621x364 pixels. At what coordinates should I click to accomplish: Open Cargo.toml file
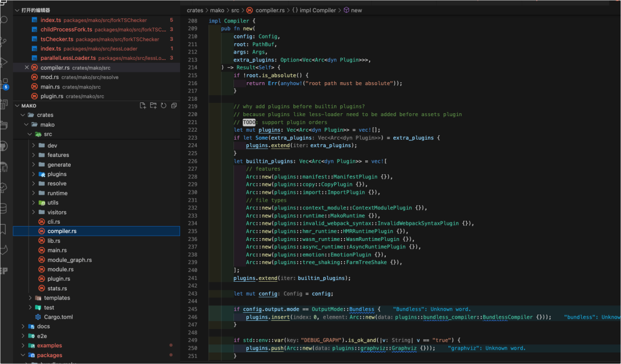coord(58,317)
